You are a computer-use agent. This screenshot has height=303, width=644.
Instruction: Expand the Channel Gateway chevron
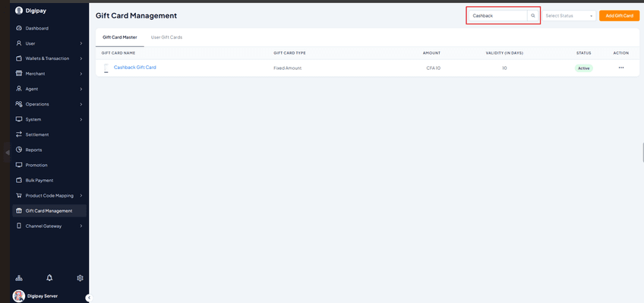pos(81,226)
